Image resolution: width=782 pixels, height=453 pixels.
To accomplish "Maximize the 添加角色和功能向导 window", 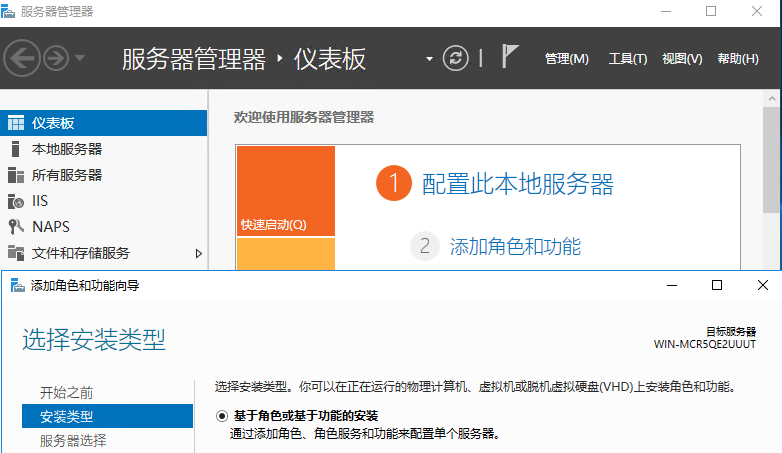I will click(717, 285).
